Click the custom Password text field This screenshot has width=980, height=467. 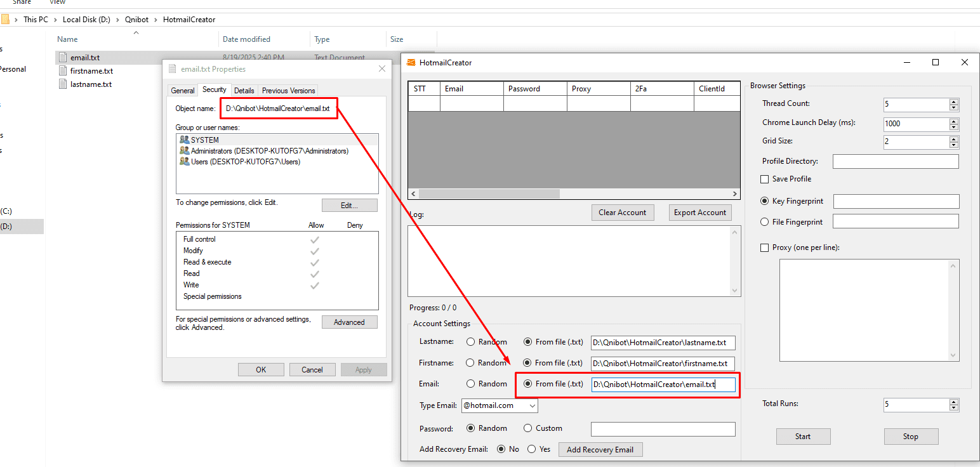pos(663,429)
